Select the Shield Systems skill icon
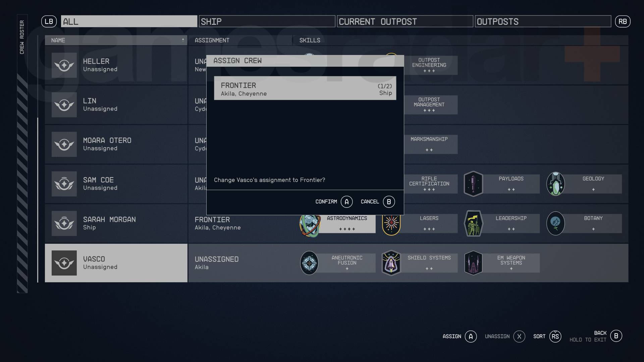Viewport: 644px width, 362px height. [391, 262]
